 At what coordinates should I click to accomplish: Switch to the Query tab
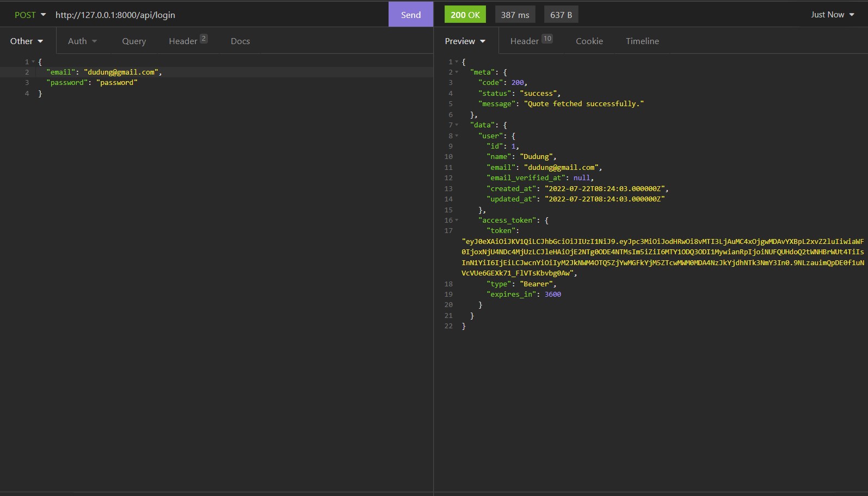click(134, 41)
